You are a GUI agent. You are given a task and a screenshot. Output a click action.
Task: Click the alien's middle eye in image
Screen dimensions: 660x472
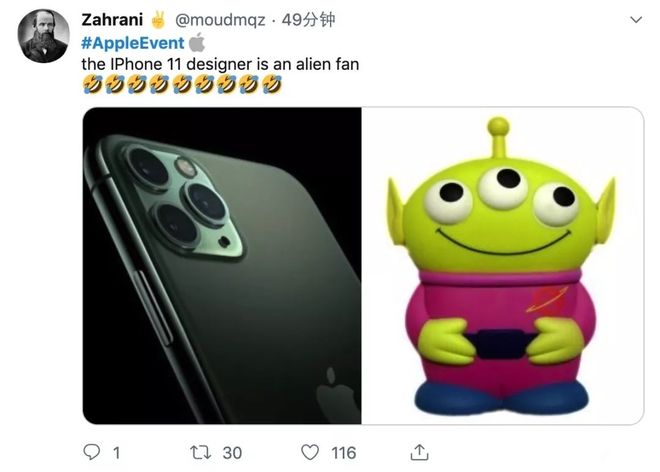(503, 185)
